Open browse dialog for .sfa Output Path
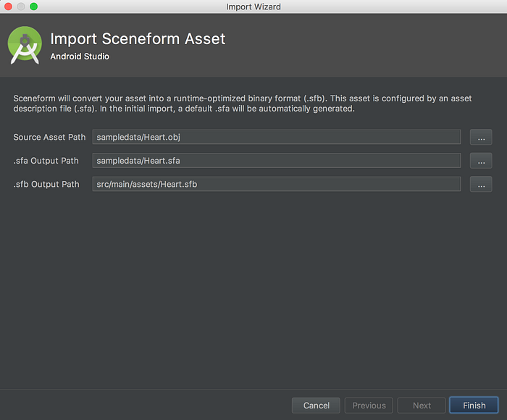 (x=481, y=161)
